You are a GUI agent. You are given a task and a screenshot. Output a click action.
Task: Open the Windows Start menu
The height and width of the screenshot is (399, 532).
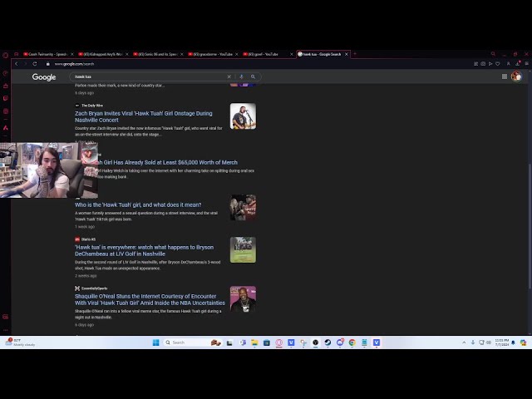click(155, 342)
